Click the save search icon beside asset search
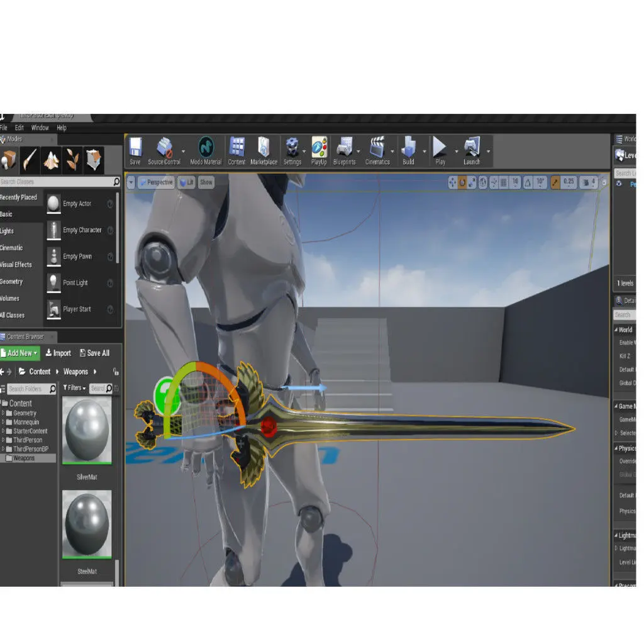Screen dimensions: 644x644 116,388
